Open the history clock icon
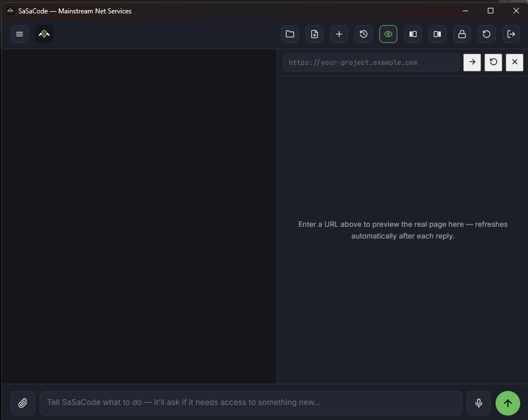This screenshot has height=420, width=528. 364,34
